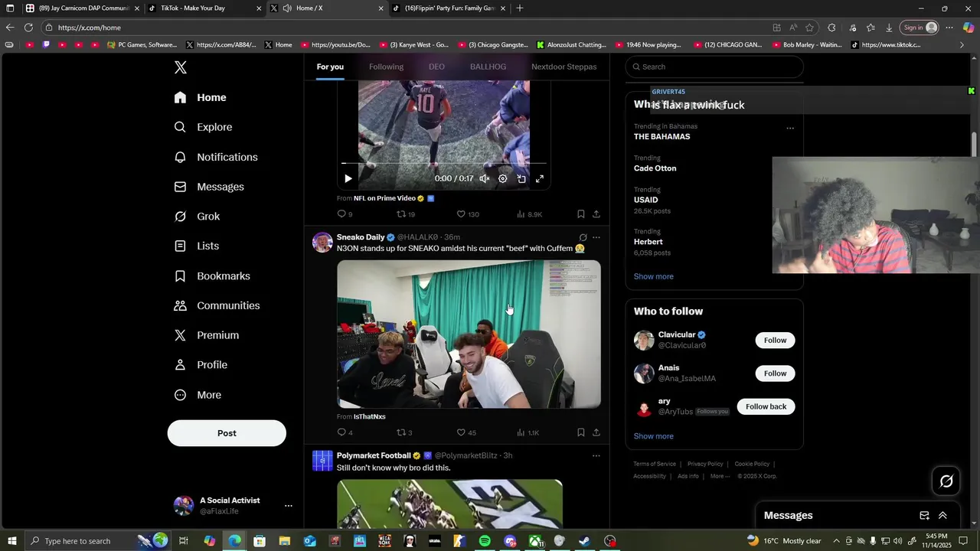Viewport: 980px width, 551px height.
Task: Switch to the BALLHOG tab
Action: tap(488, 67)
